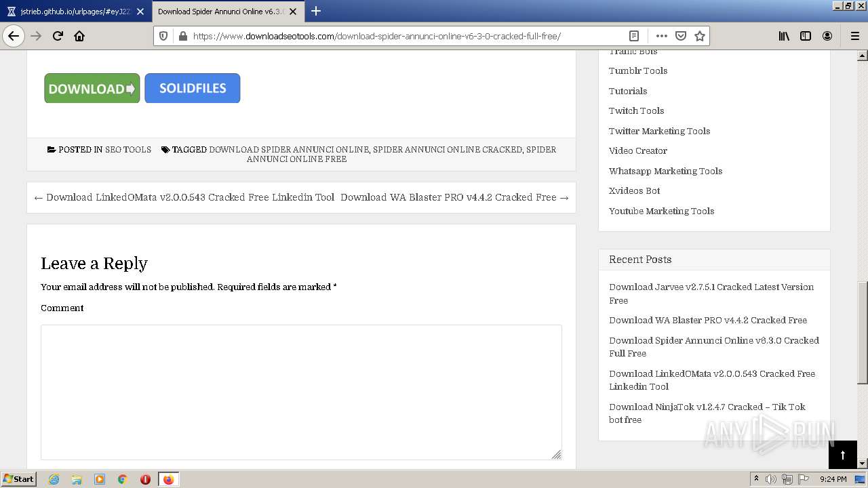Bookmark this page with the star
The width and height of the screenshot is (868, 488).
click(x=700, y=36)
